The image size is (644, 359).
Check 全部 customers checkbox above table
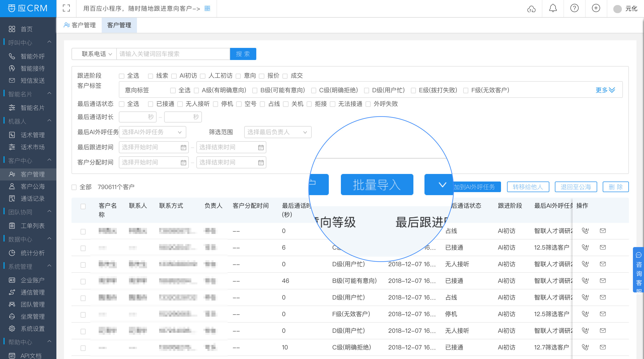coord(74,187)
